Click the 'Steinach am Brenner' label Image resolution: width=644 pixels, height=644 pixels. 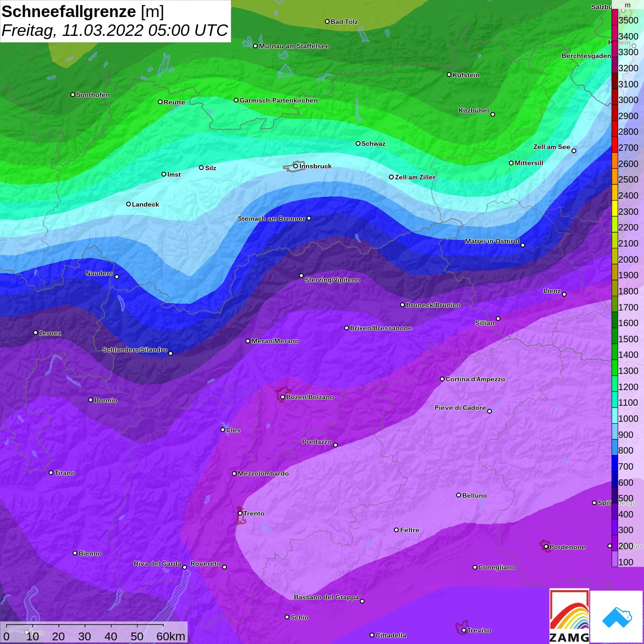click(x=271, y=218)
